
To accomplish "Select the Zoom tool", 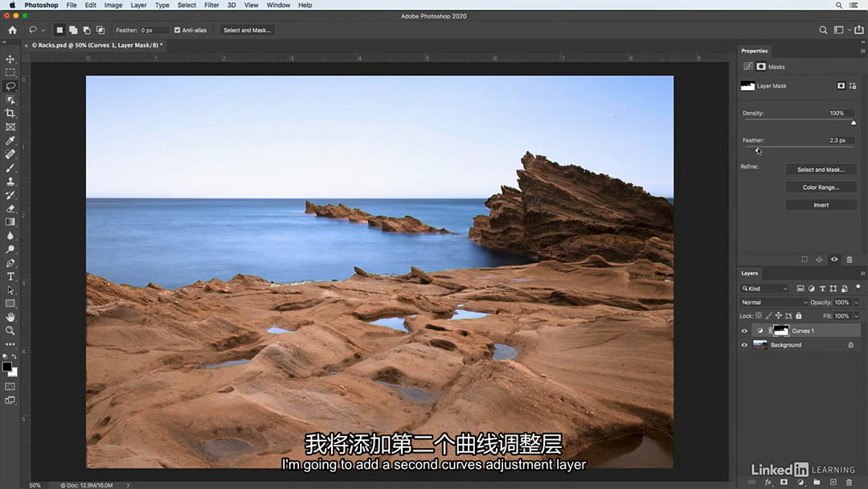I will coord(10,331).
